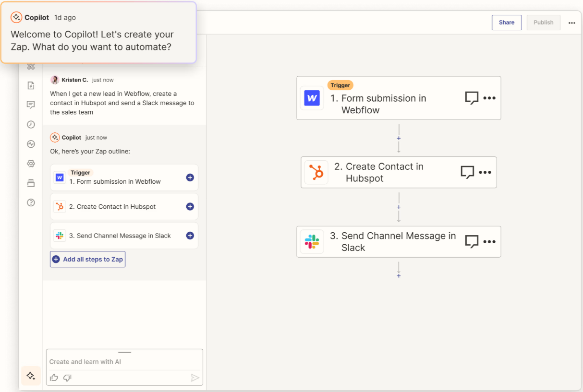
Task: Toggle the Copilot sparkle icon in sidebar
Action: [x=31, y=376]
